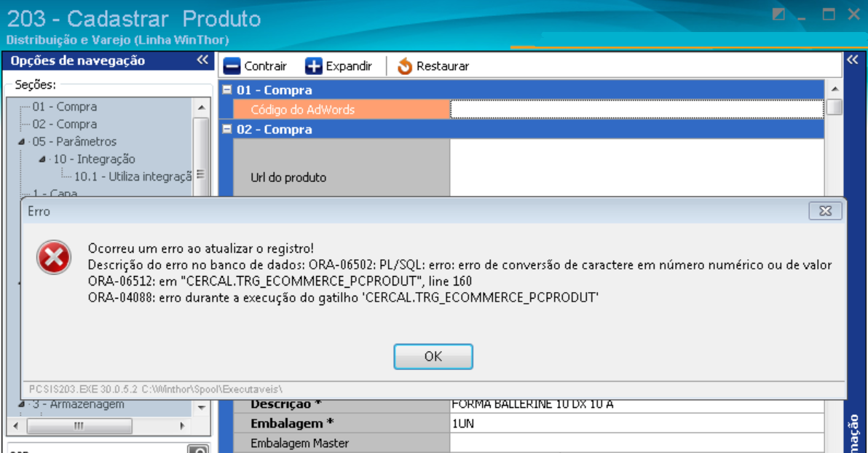Click the Código do AdWords input field
The height and width of the screenshot is (453, 868).
tap(636, 110)
